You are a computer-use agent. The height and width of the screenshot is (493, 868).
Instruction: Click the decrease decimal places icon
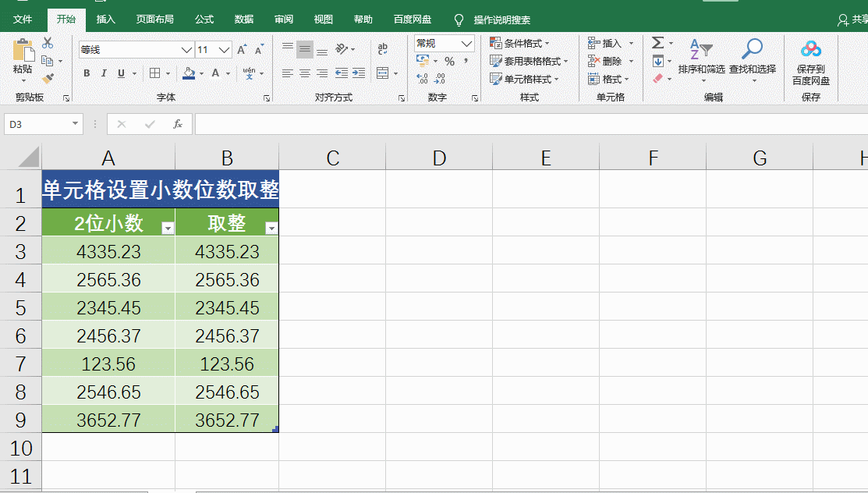440,79
